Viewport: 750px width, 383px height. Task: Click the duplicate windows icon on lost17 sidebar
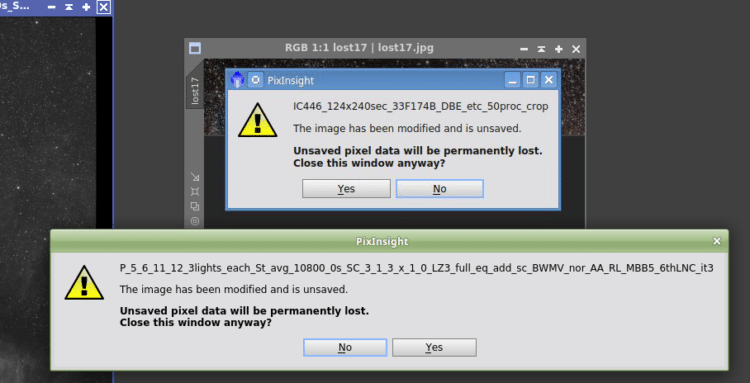[x=195, y=207]
